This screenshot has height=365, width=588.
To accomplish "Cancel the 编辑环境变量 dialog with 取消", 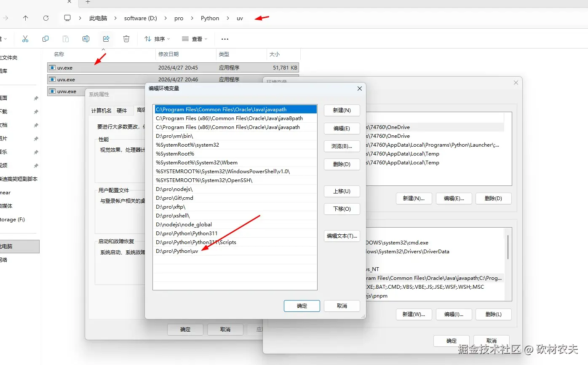I will point(342,306).
